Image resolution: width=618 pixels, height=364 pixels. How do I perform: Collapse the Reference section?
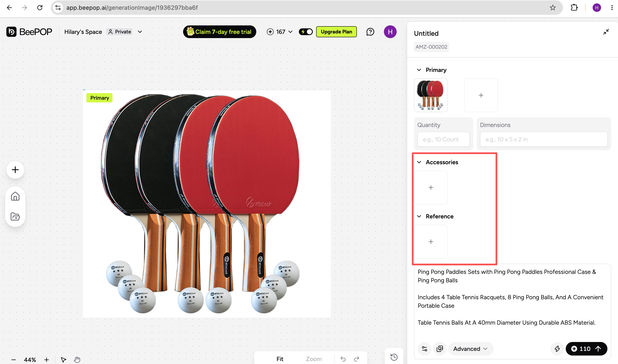419,216
